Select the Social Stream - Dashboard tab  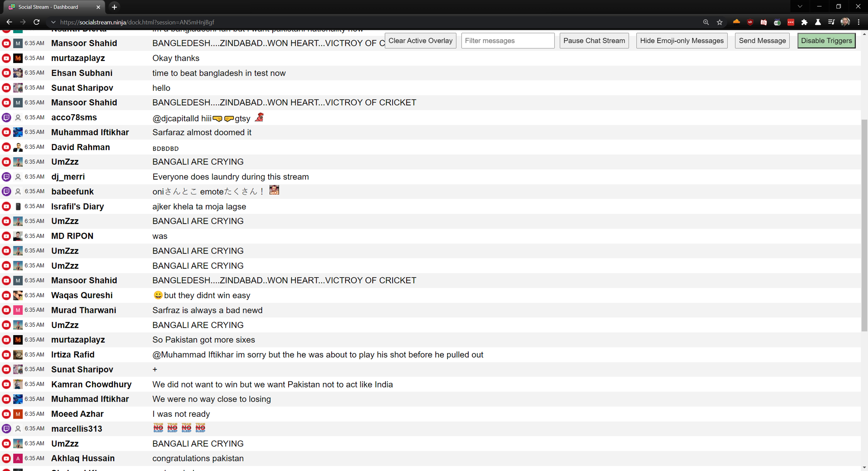click(49, 7)
